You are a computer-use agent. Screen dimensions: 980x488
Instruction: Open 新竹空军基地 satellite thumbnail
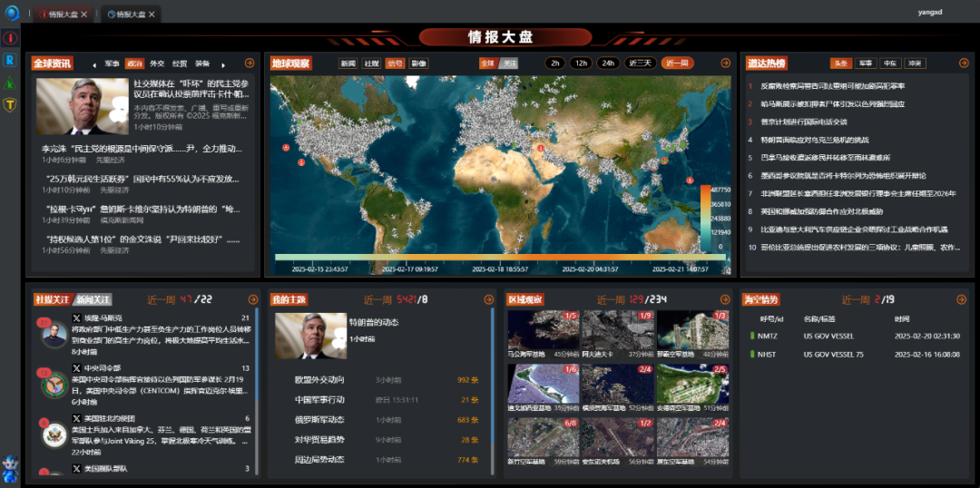point(544,438)
